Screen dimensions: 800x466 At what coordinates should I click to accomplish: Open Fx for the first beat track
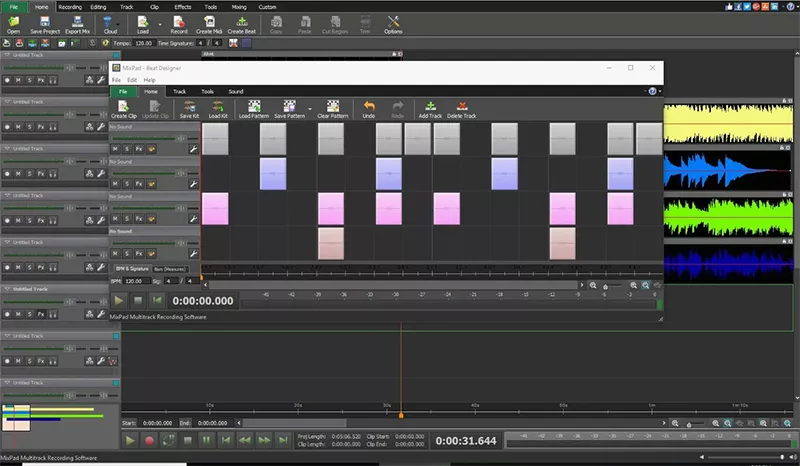click(139, 149)
